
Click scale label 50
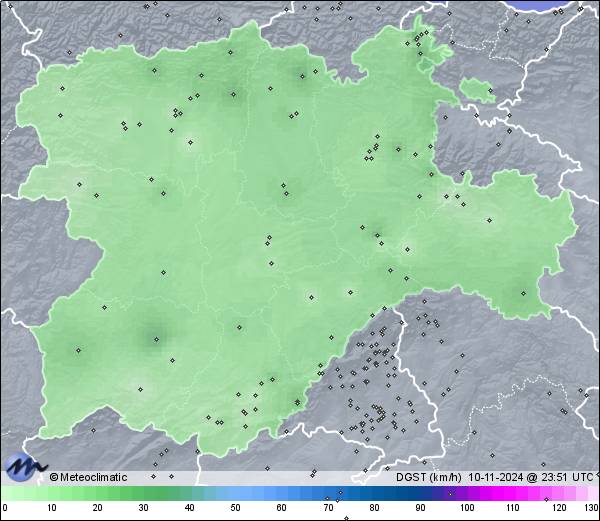click(x=235, y=508)
